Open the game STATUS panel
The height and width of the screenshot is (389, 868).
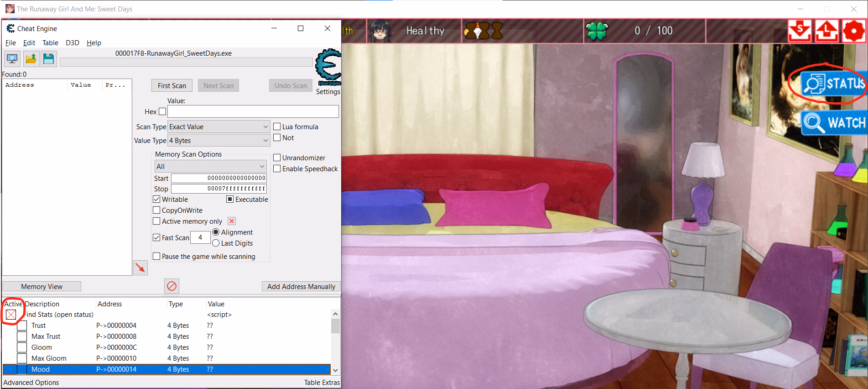pos(834,84)
